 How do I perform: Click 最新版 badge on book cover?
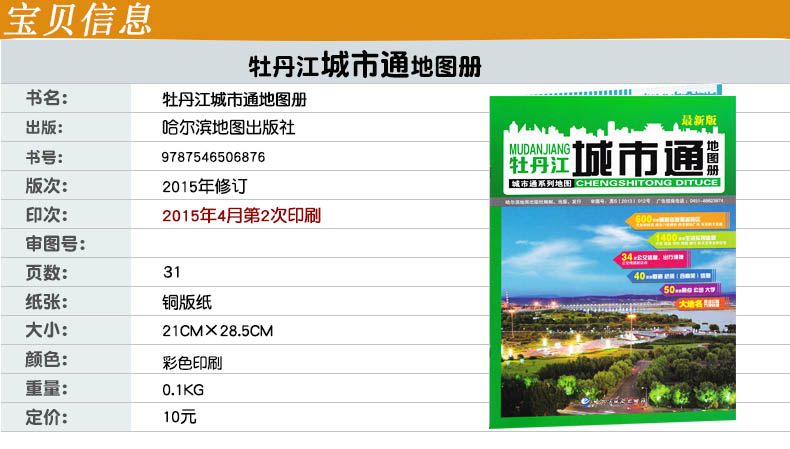[x=699, y=120]
